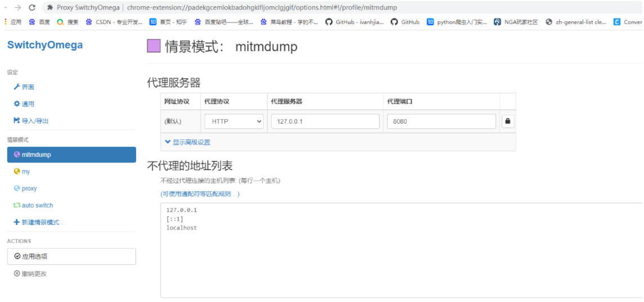The image size is (644, 302).
Task: Click localhost entry in bypass list
Action: click(182, 228)
